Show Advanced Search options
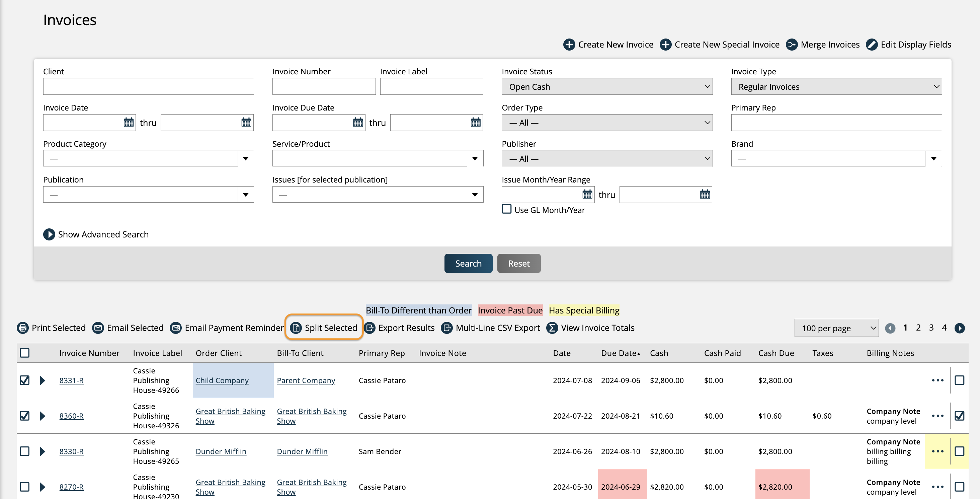 point(96,234)
